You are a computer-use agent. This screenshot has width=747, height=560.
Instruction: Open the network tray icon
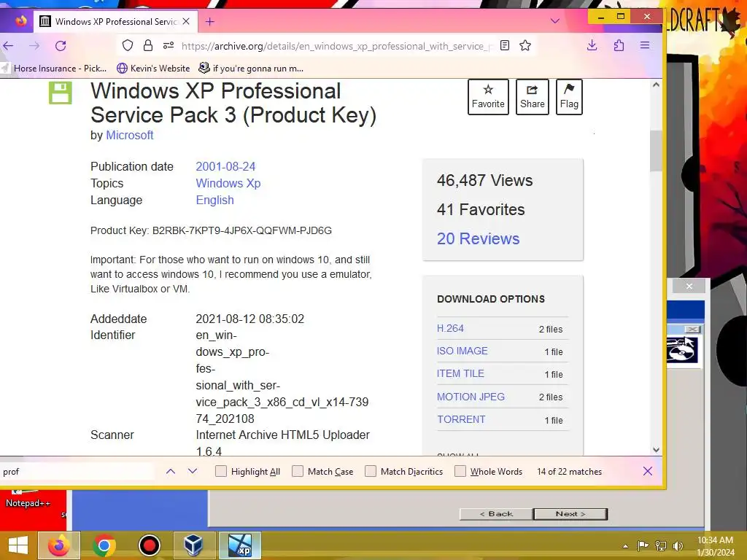(661, 545)
